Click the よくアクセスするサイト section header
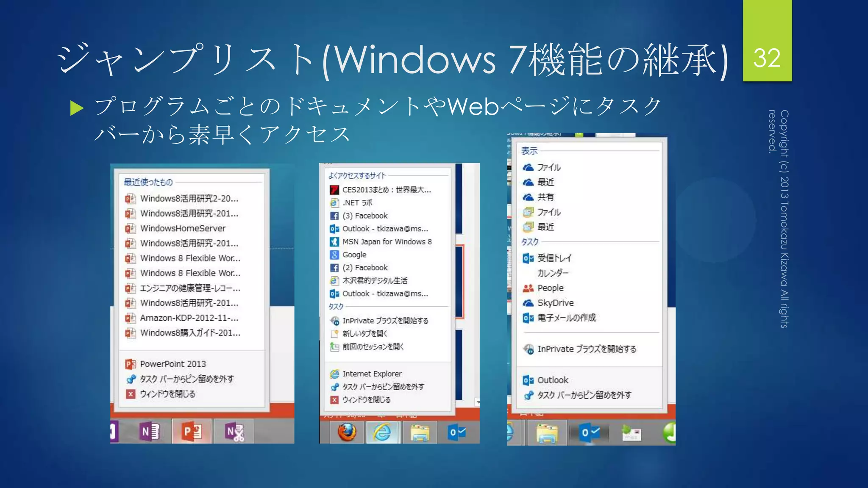Viewport: 868px width, 488px height. pos(357,176)
